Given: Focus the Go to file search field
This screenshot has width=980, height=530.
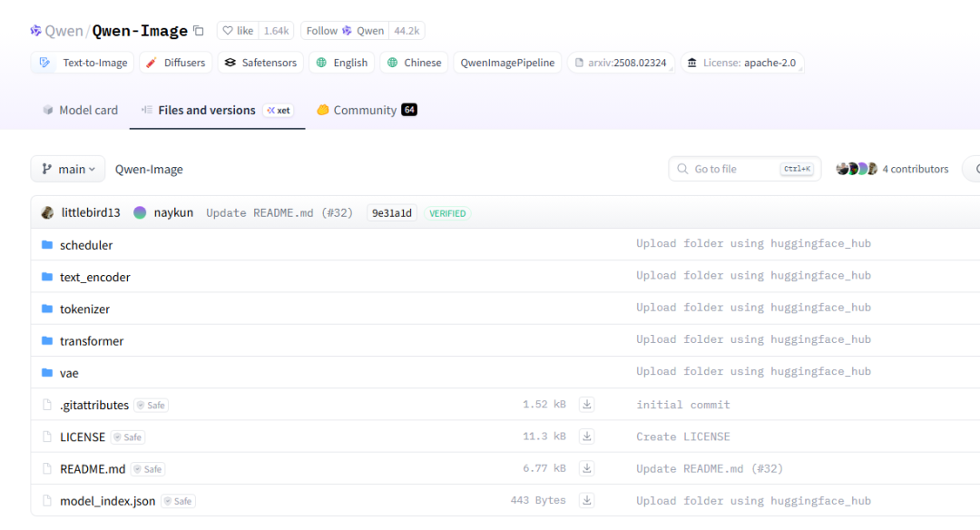Looking at the screenshot, I should click(744, 169).
